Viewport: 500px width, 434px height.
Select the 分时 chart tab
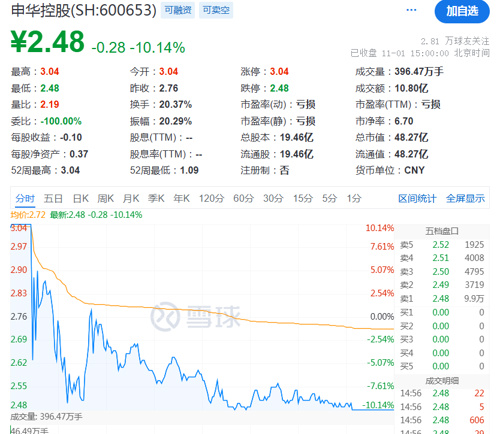point(25,199)
